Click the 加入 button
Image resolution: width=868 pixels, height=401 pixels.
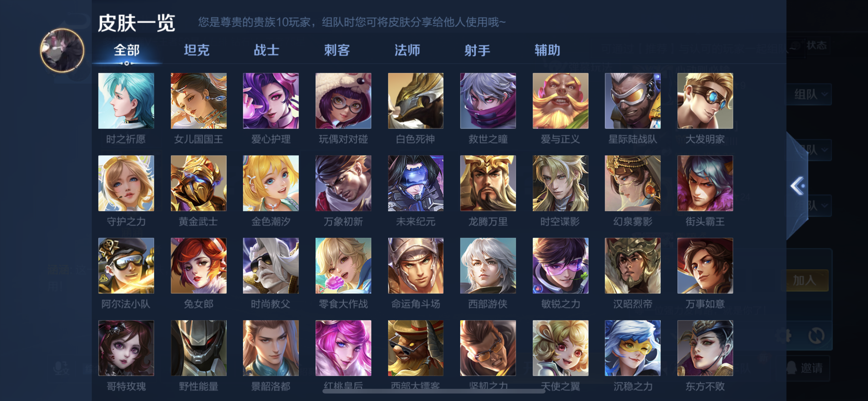[x=805, y=280]
